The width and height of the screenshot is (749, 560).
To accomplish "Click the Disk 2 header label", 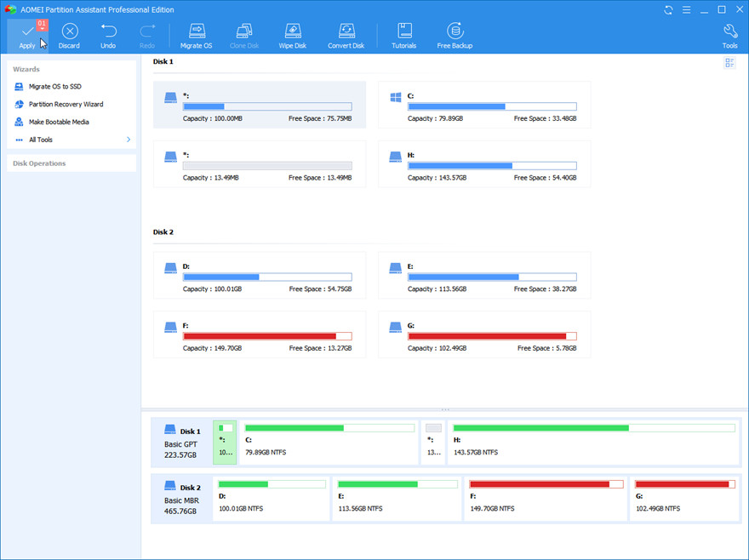I will pos(163,232).
